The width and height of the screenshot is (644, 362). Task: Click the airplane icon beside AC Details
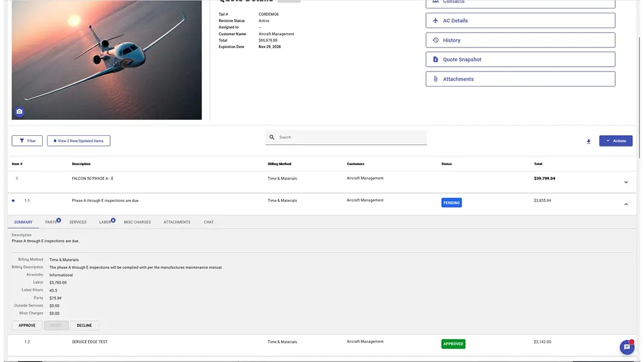(435, 20)
